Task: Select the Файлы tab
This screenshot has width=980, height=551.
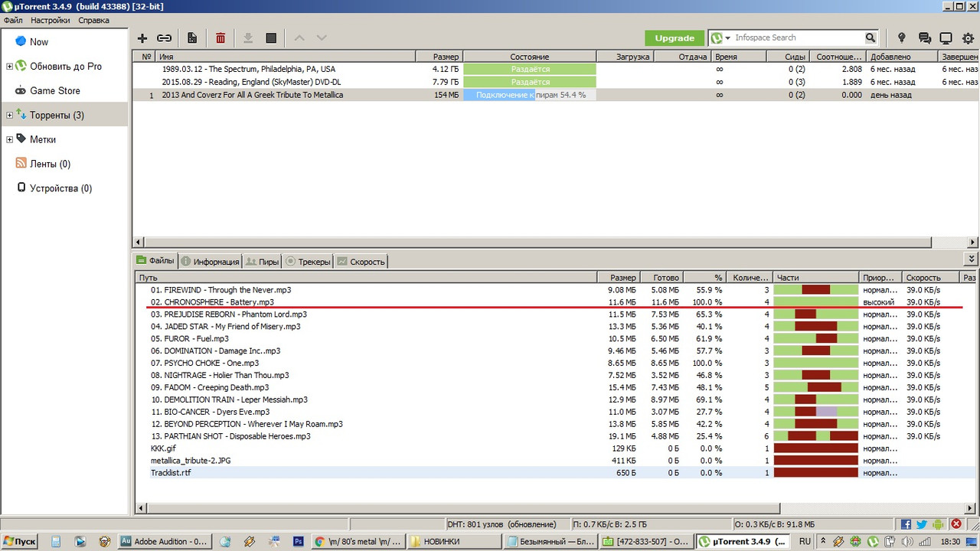Action: point(156,260)
